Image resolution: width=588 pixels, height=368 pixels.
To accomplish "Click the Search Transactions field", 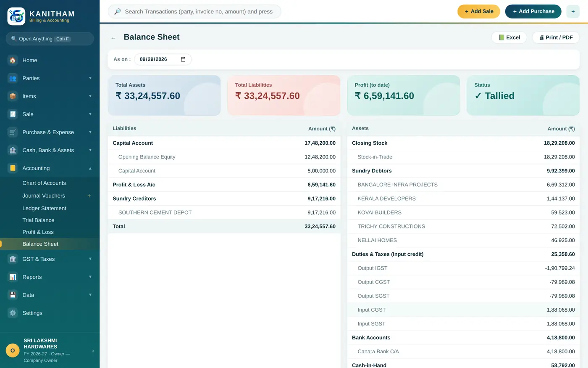I will [x=194, y=11].
